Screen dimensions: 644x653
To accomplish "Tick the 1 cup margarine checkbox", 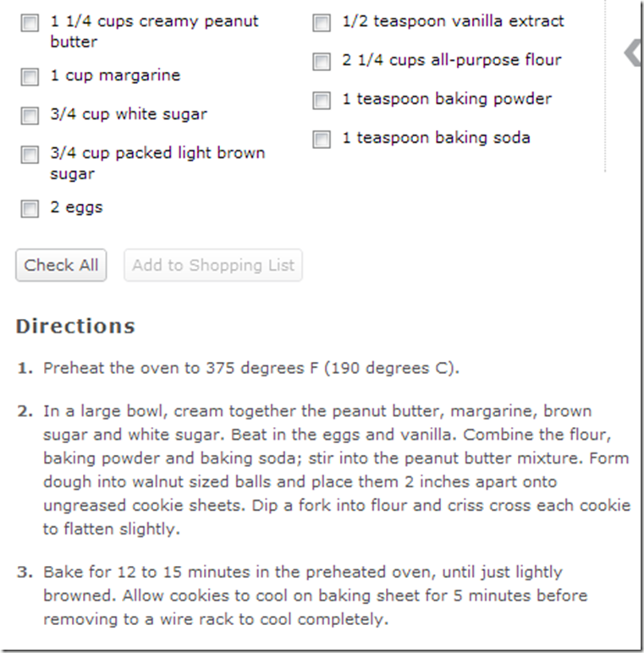I will pos(30,77).
